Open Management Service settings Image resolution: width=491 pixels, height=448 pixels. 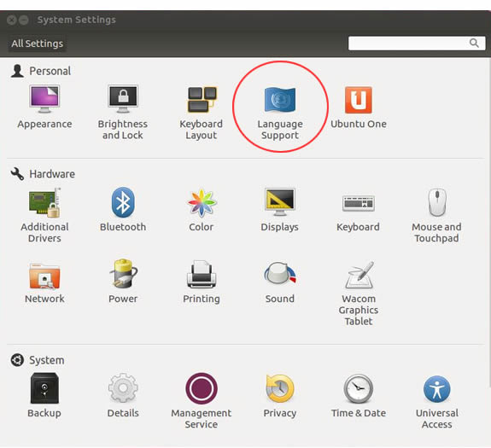[202, 401]
